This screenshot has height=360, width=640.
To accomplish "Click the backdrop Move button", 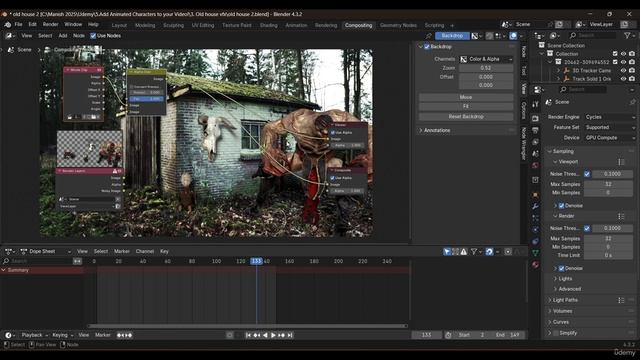I will [466, 97].
